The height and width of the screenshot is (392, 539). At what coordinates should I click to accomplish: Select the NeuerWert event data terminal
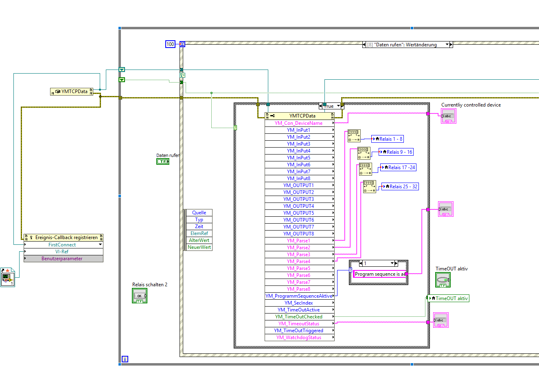click(199, 247)
